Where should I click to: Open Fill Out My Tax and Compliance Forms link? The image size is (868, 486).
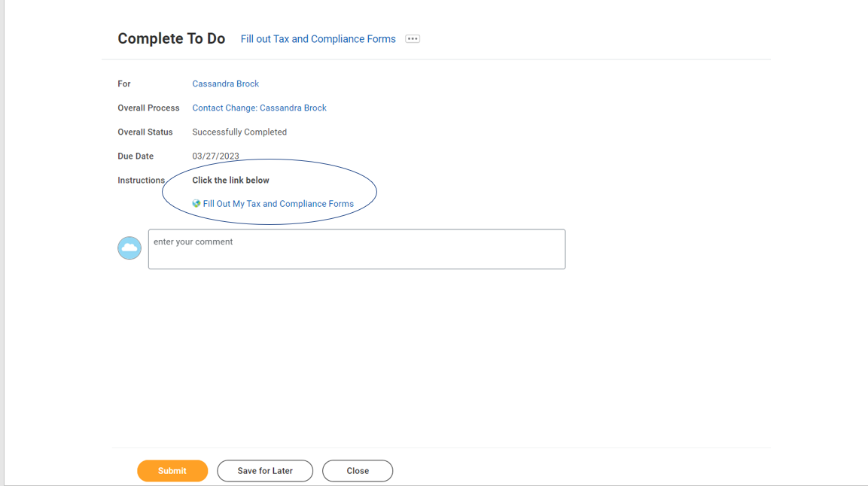(x=278, y=204)
